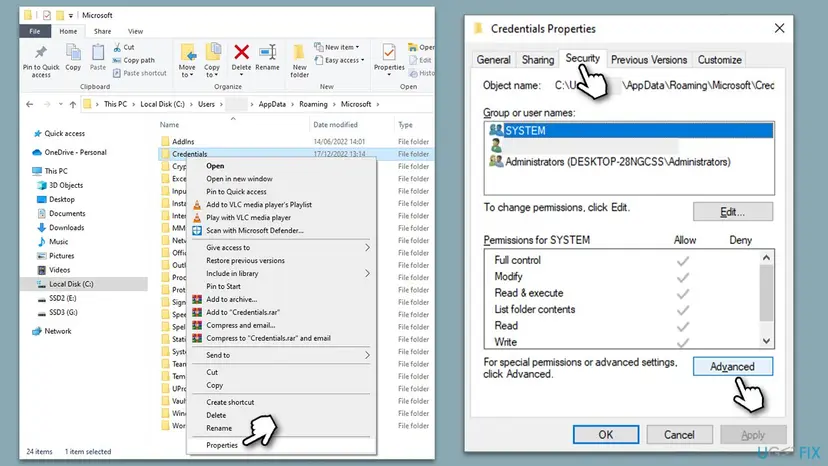The image size is (828, 466).
Task: Click Cancel in Credentials Properties
Action: click(679, 435)
